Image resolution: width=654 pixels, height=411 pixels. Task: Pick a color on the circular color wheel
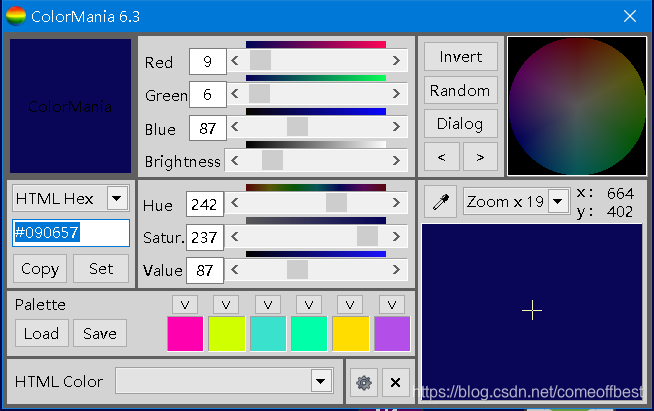(577, 106)
